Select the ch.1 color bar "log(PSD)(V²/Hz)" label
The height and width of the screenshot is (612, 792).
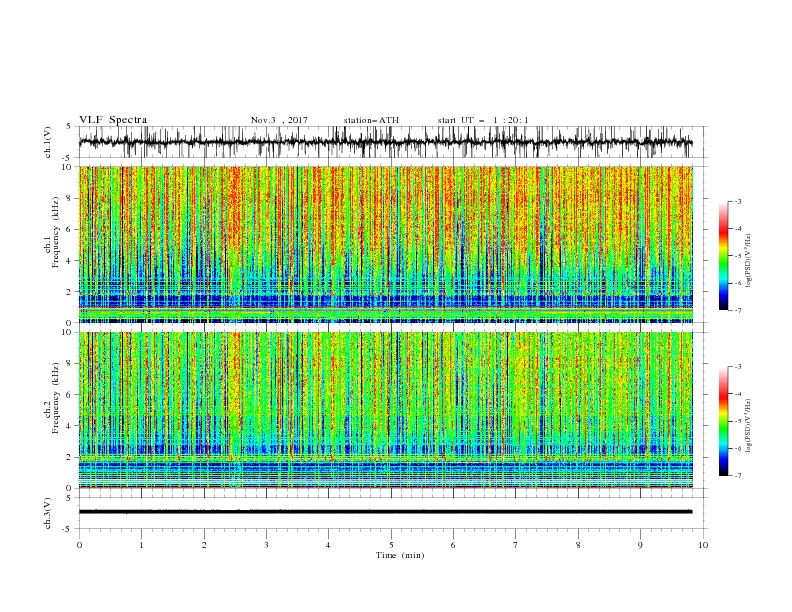click(x=749, y=261)
